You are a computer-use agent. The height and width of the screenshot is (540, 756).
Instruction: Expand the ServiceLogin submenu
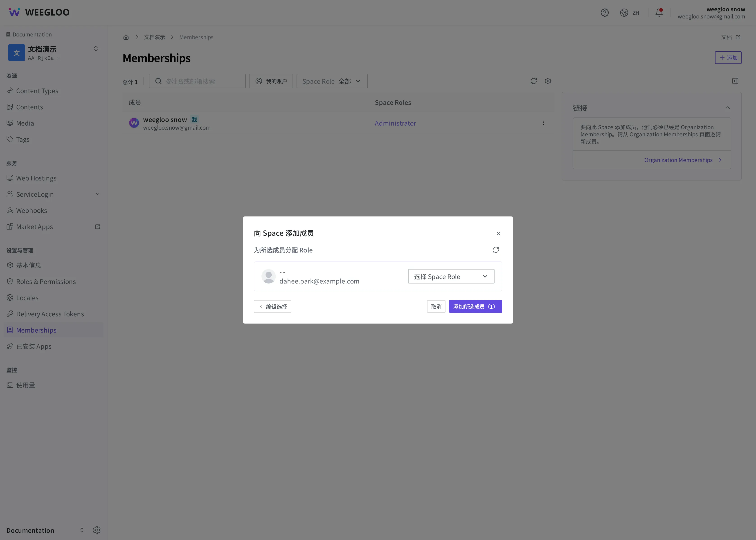[97, 194]
